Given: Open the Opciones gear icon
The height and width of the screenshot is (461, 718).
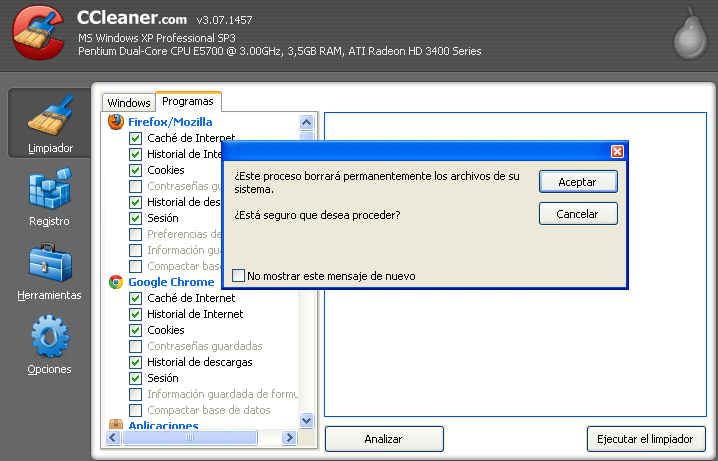Looking at the screenshot, I should pyautogui.click(x=50, y=336).
